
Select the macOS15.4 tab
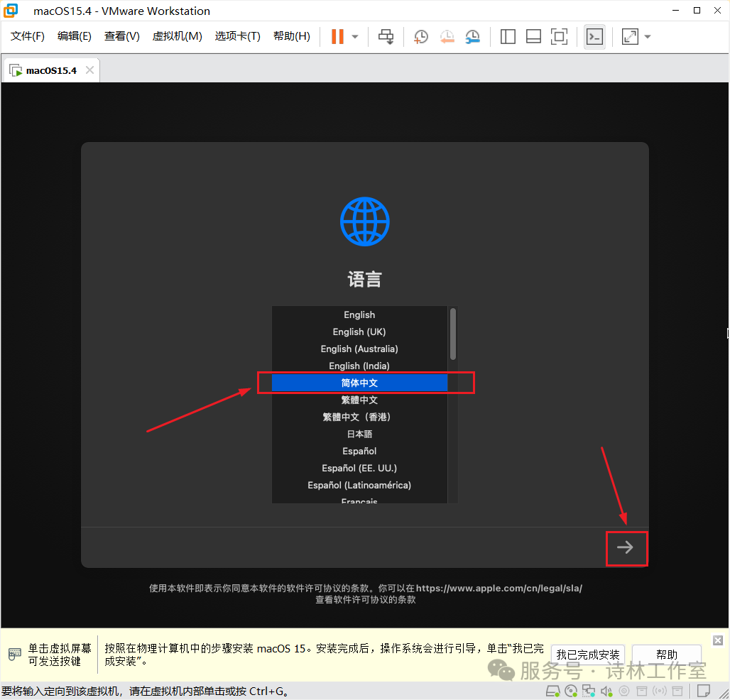51,71
